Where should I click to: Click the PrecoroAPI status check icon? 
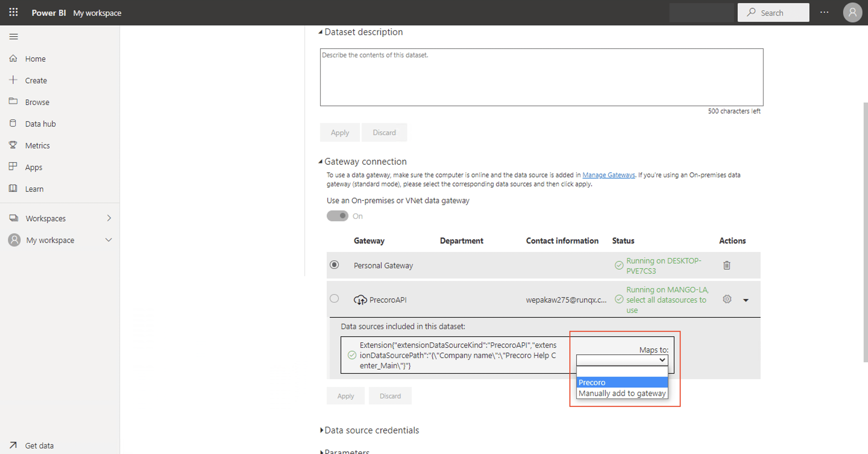point(619,299)
